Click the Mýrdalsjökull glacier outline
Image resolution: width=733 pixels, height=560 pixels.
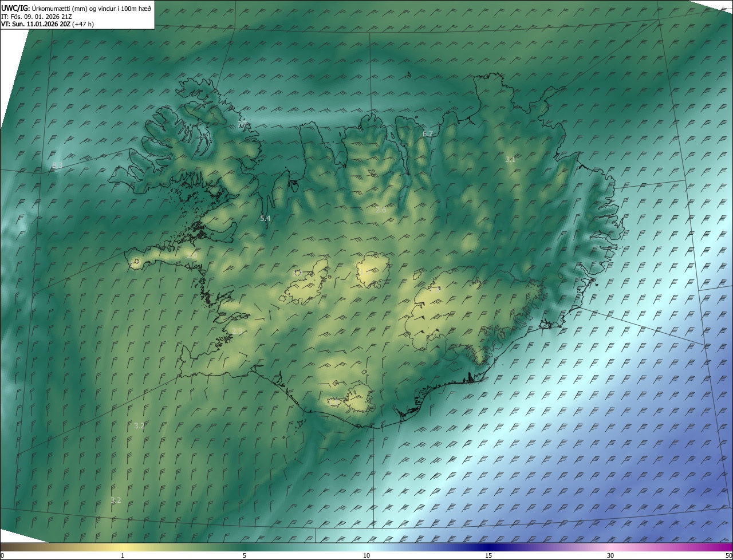(360, 399)
